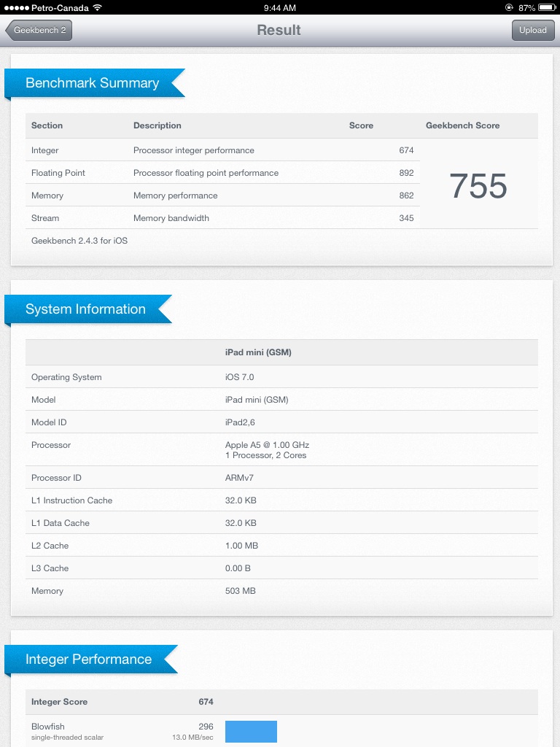Tap the Memory score 862

406,196
